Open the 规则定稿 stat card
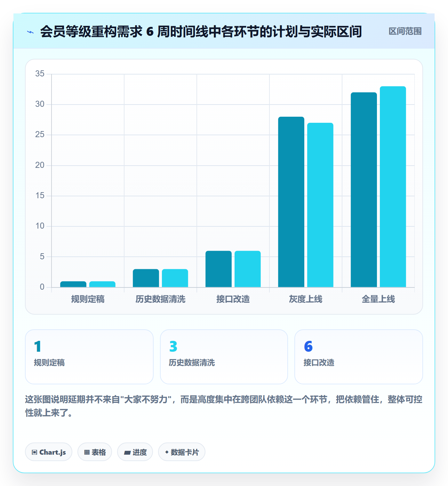The height and width of the screenshot is (486, 448). point(89,357)
